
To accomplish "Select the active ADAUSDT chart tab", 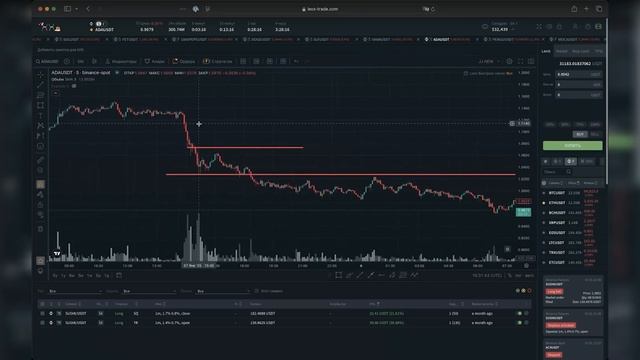I will click(x=450, y=40).
